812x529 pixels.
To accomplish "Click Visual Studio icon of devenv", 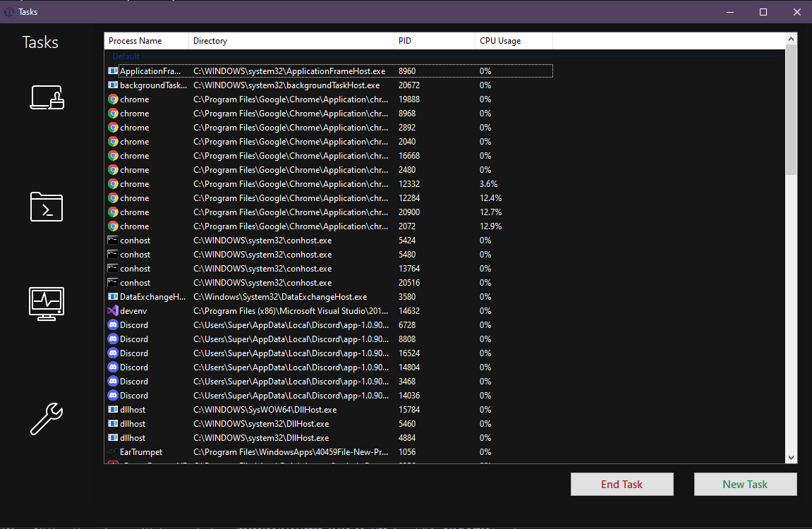I will [113, 311].
